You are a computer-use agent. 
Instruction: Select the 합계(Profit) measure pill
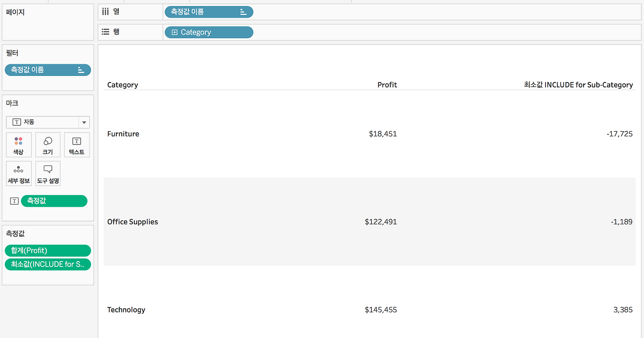click(48, 250)
